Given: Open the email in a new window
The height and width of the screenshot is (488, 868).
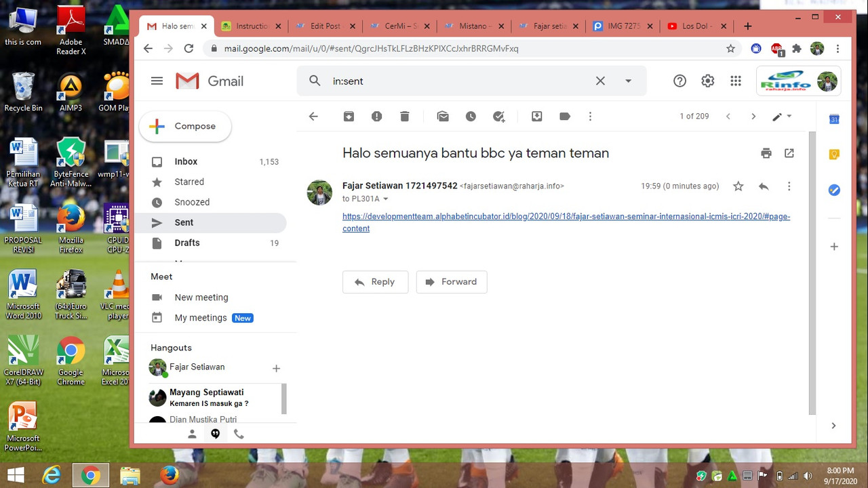Looking at the screenshot, I should point(789,153).
